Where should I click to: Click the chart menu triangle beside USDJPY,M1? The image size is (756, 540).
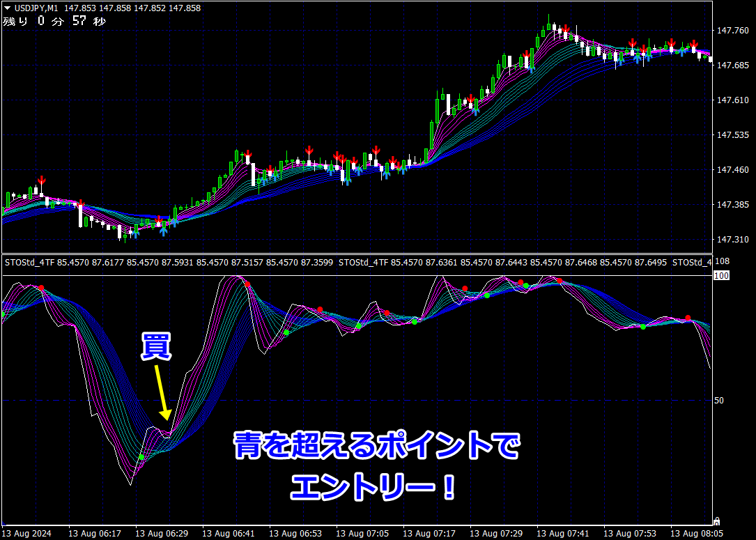click(x=7, y=8)
